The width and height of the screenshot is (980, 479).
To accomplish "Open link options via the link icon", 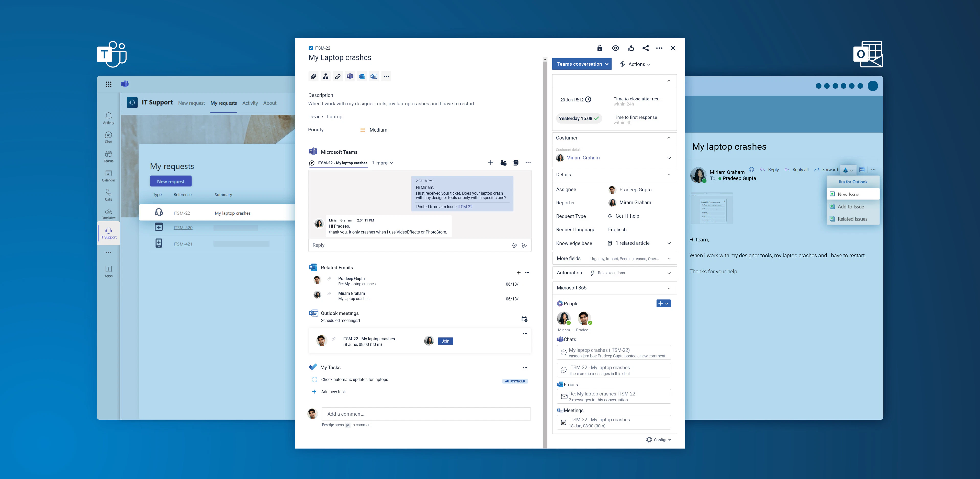I will coord(338,76).
